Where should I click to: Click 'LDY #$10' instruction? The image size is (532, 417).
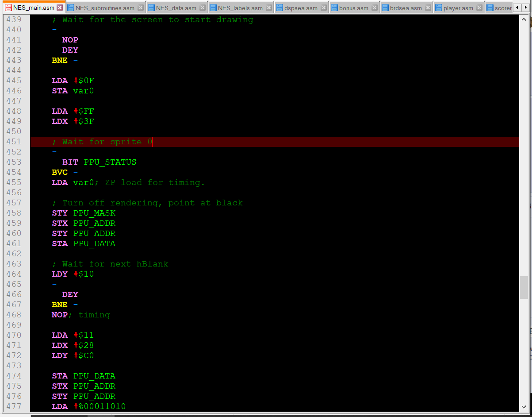click(x=73, y=274)
